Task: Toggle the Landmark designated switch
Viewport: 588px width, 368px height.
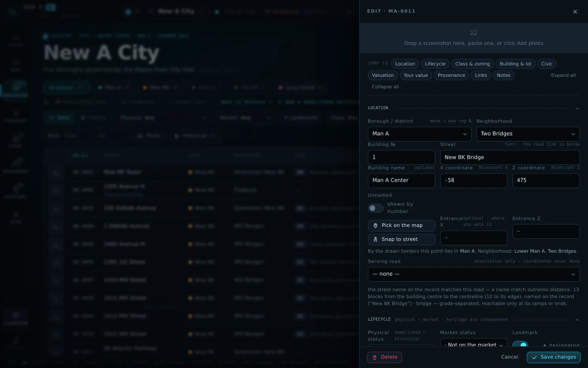Action: [x=520, y=344]
